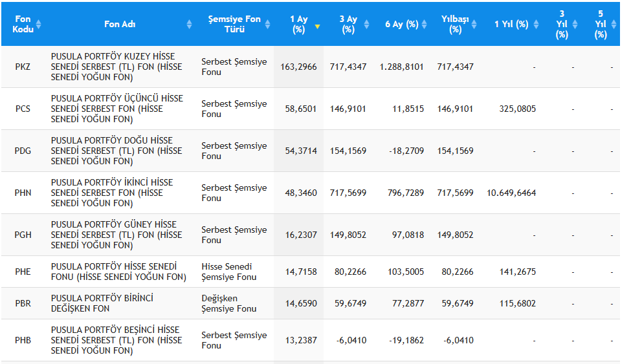The height and width of the screenshot is (364, 631).
Task: Open PUSULA PORTFÖY DOĞU HİSSE fund name
Action: [x=116, y=151]
